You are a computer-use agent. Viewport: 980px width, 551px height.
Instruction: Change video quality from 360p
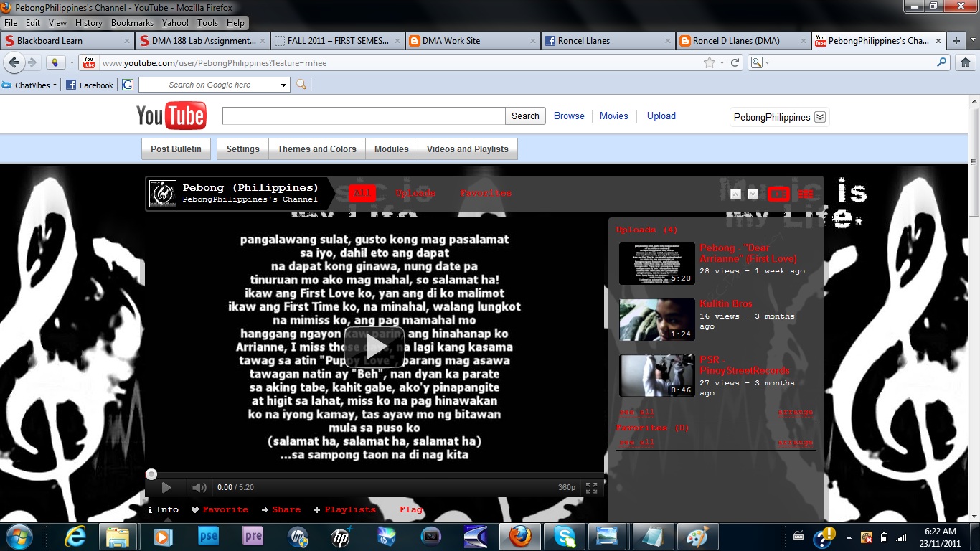[x=567, y=488]
